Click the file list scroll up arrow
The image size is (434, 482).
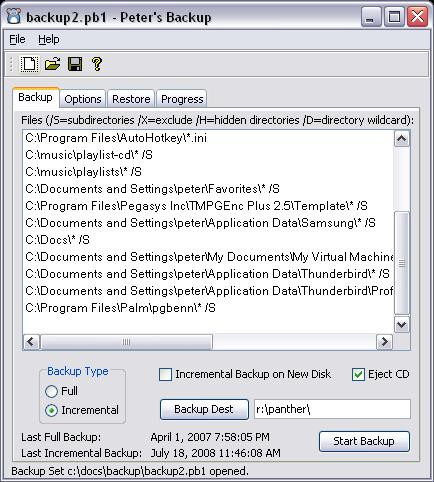click(x=402, y=138)
